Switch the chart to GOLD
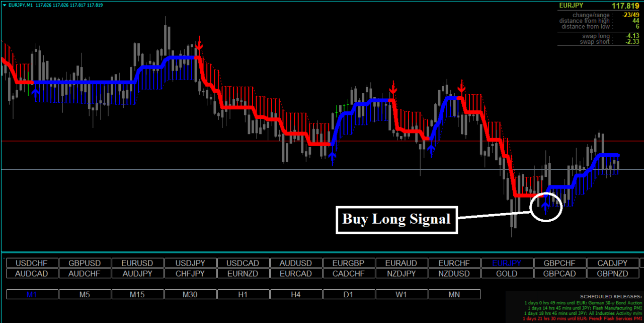 pos(508,274)
